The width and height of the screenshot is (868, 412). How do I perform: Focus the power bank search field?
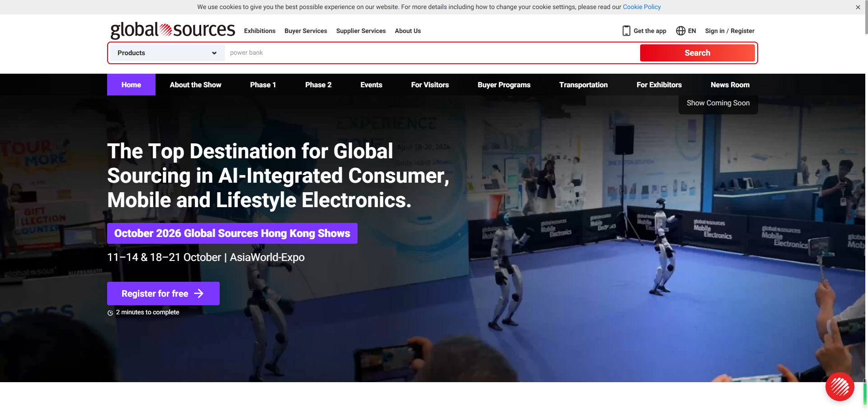(x=432, y=53)
